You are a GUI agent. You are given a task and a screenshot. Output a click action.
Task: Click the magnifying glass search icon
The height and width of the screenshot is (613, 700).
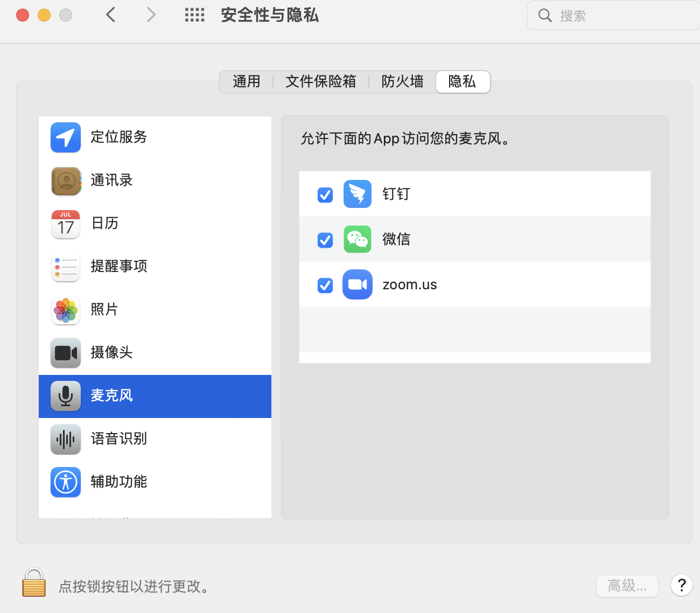click(545, 16)
